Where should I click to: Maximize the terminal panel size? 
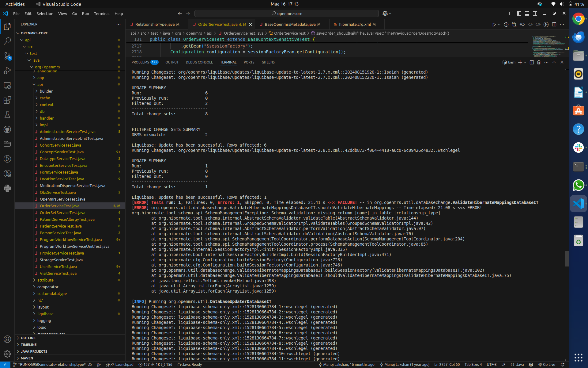[x=554, y=62]
